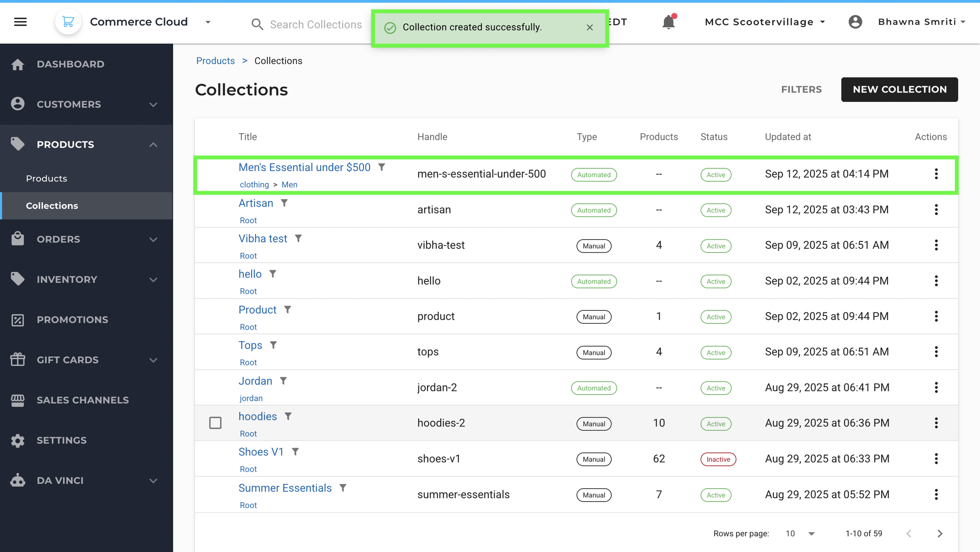Open the hamburger menu icon
The height and width of the screenshot is (552, 980).
pyautogui.click(x=20, y=22)
